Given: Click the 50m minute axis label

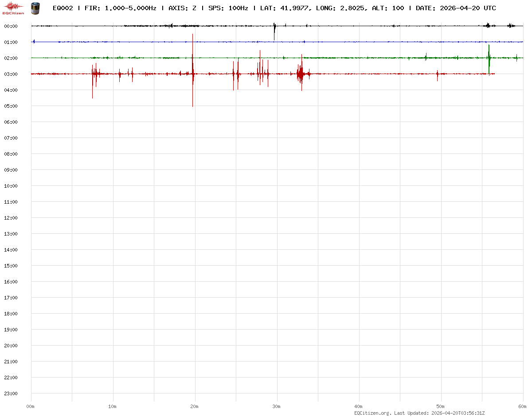Looking at the screenshot, I should tap(441, 406).
